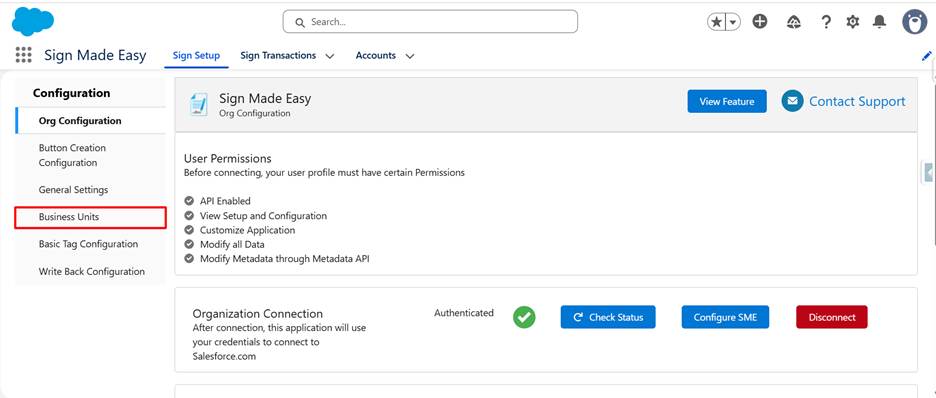Click the Sign Made Easy document icon
This screenshot has width=936, height=398.
[x=198, y=104]
